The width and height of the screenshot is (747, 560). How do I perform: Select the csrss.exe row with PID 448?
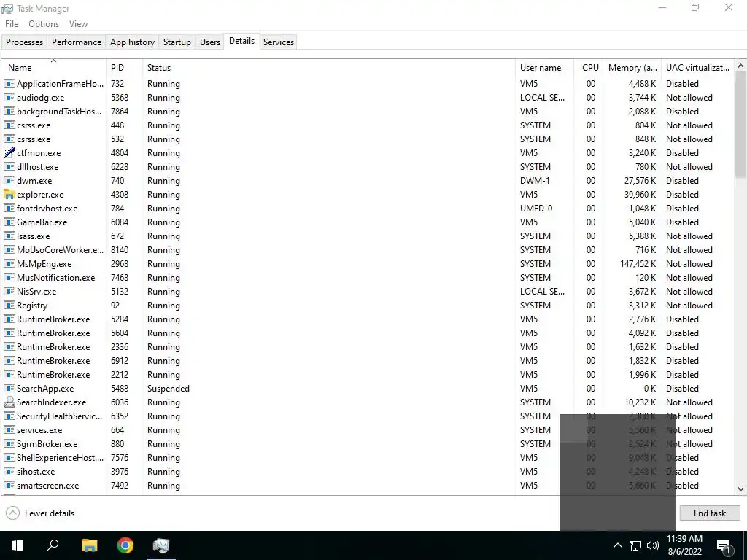[368, 125]
